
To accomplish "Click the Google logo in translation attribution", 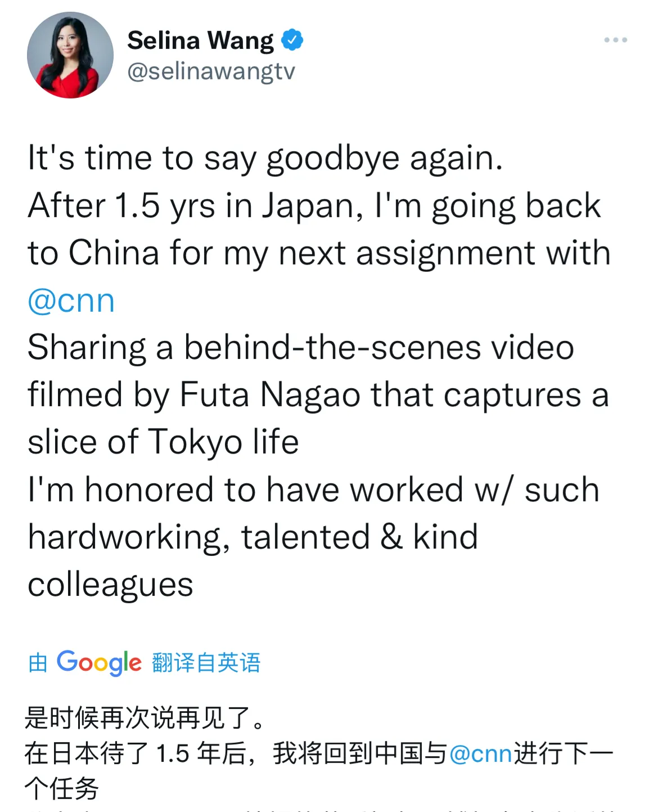I will click(99, 663).
